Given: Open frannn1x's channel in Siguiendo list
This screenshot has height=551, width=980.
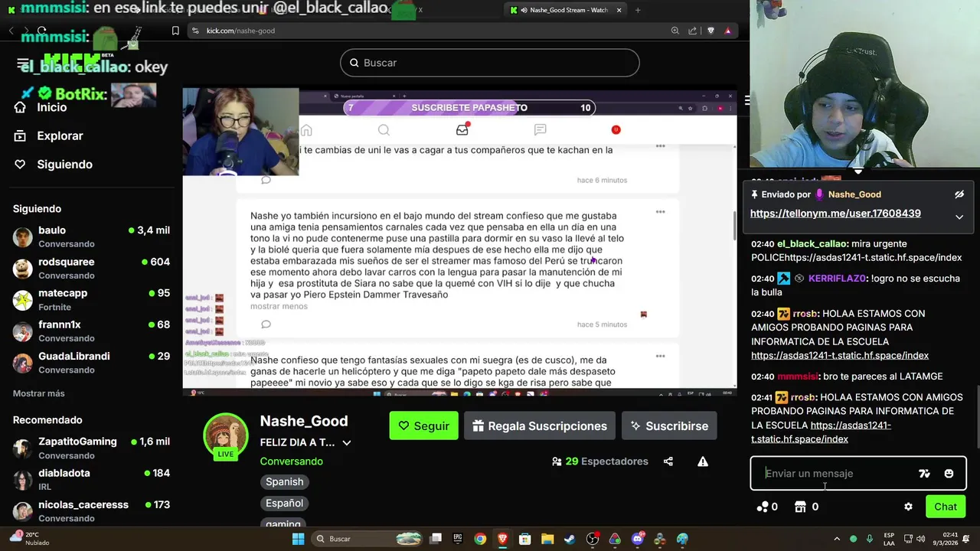Looking at the screenshot, I should [91, 331].
